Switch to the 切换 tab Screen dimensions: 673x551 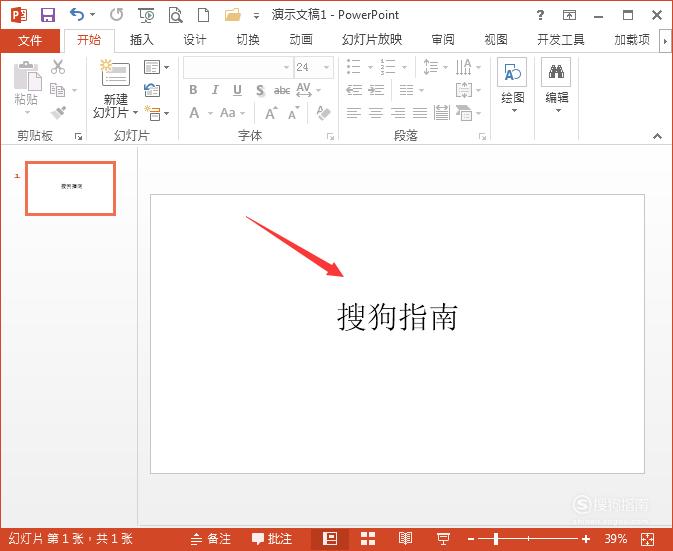tap(248, 40)
